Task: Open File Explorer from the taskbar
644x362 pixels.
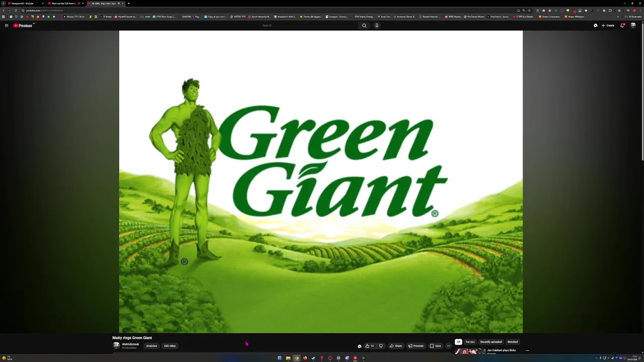Action: point(288,358)
